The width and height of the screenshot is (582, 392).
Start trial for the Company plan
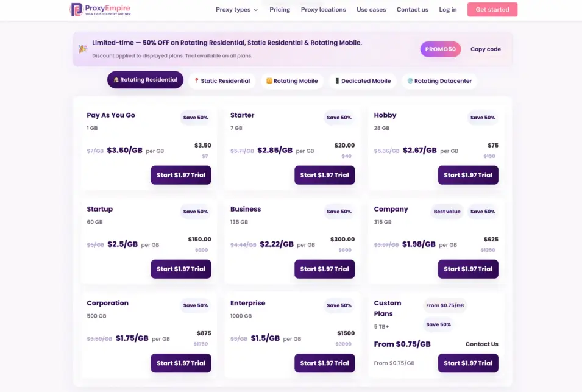(468, 269)
